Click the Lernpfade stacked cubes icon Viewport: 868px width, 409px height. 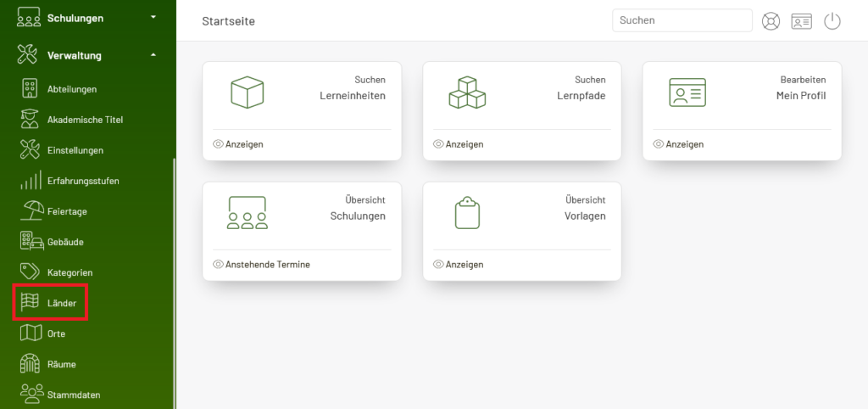coord(467,92)
